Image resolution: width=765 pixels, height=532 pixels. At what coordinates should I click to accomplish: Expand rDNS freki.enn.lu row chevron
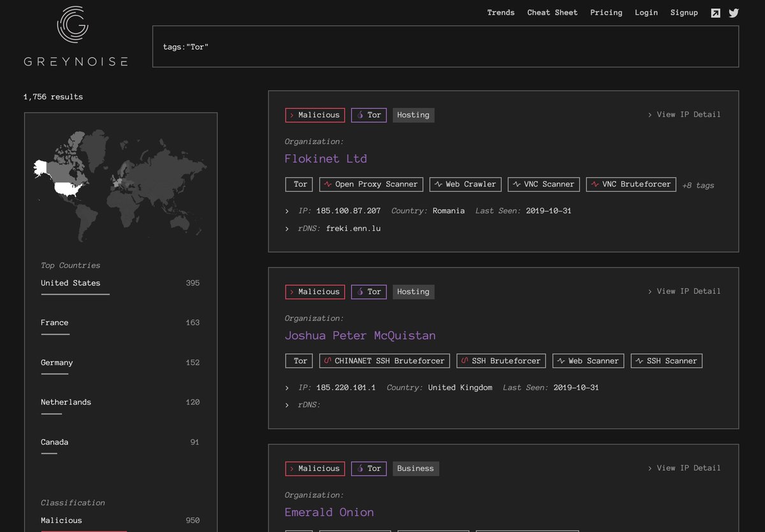coord(288,229)
